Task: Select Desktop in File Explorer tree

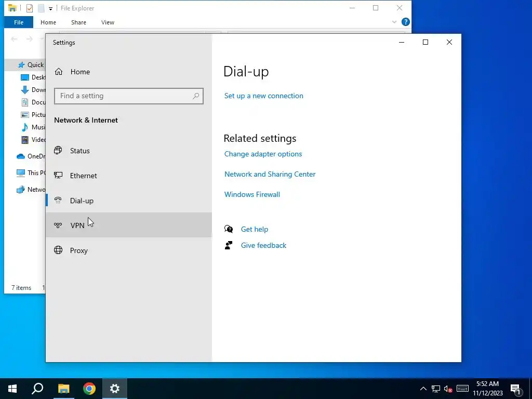Action: 33,77
